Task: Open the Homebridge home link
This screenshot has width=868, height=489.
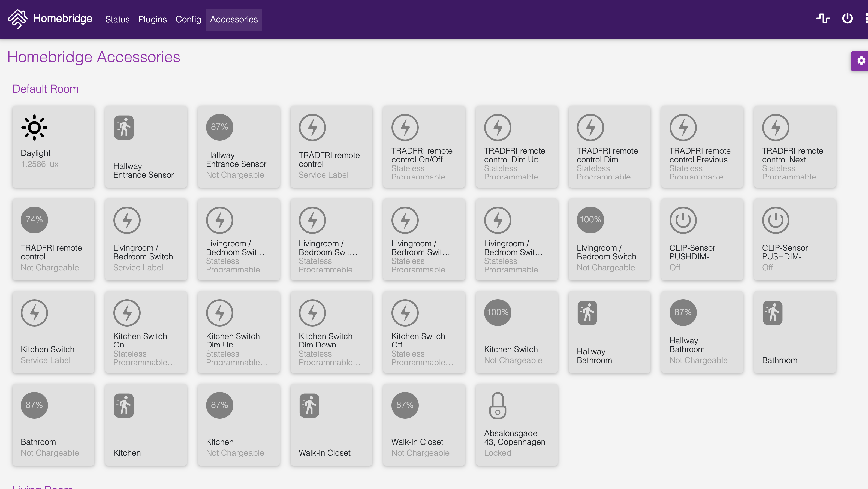Action: 62,18
